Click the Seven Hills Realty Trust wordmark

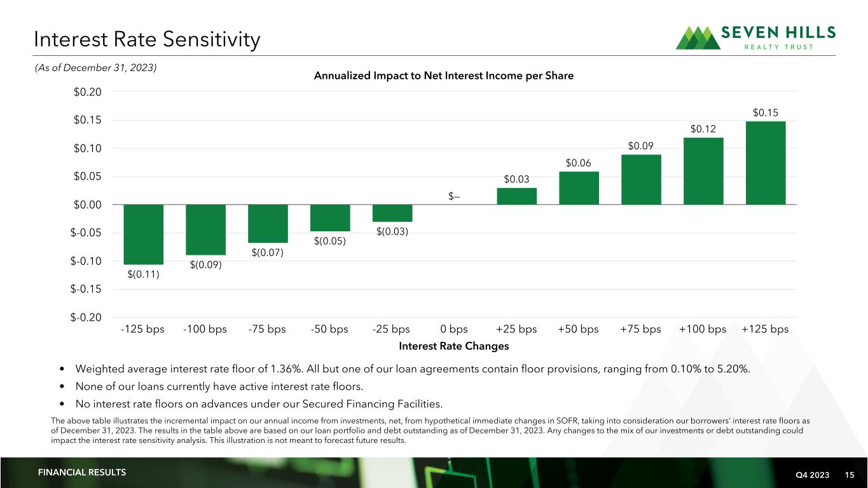778,38
